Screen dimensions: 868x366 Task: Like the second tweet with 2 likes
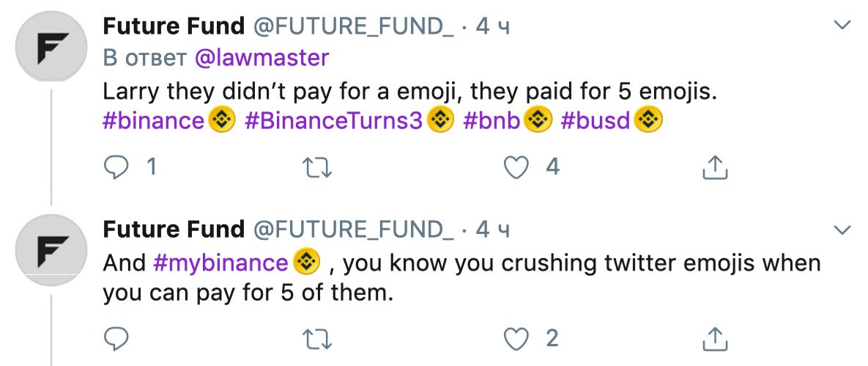[519, 338]
